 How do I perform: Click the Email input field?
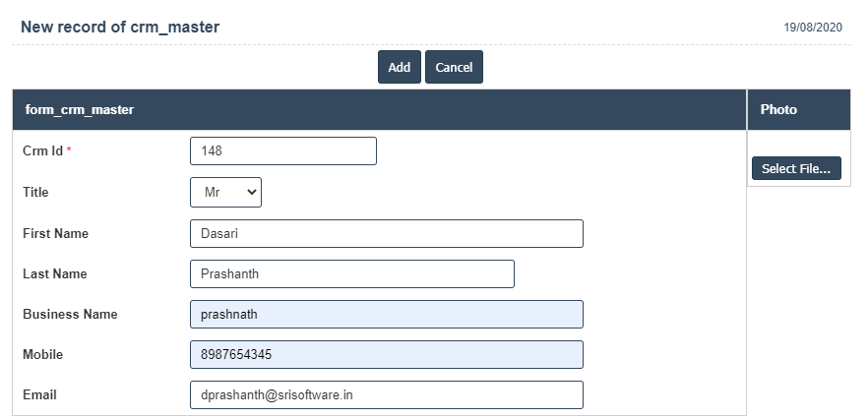[386, 395]
